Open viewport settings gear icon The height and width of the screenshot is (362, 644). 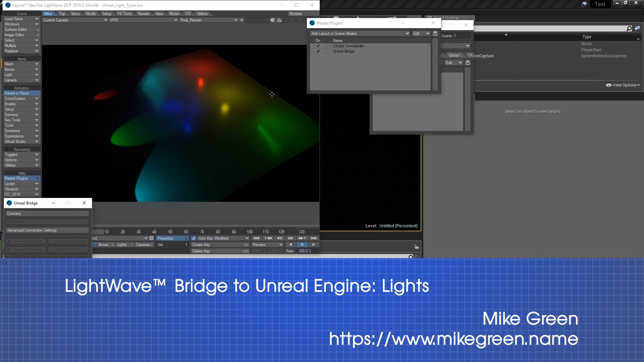click(272, 20)
